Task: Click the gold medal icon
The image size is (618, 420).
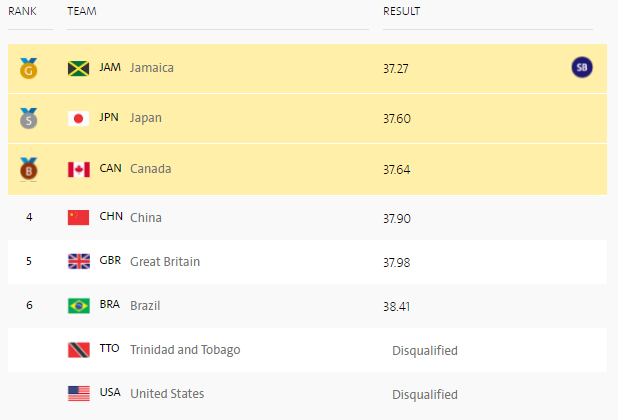Action: tap(29, 68)
